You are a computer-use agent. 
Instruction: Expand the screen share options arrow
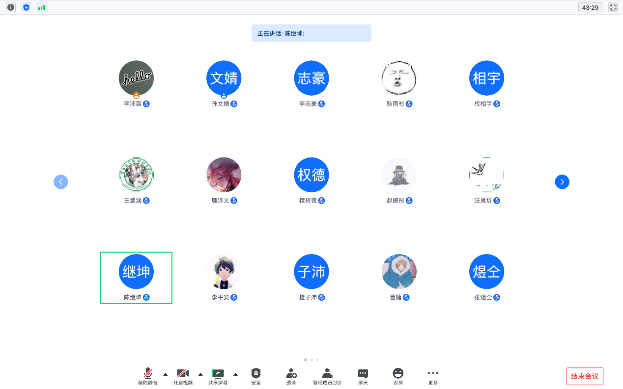[235, 374]
